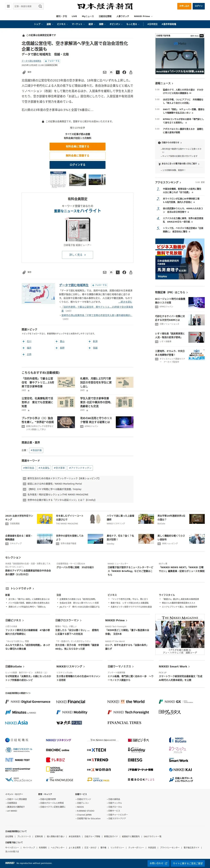Open the NIKKEI Prime dropdown in header
This screenshot has width=210, height=868.
pos(143,16)
